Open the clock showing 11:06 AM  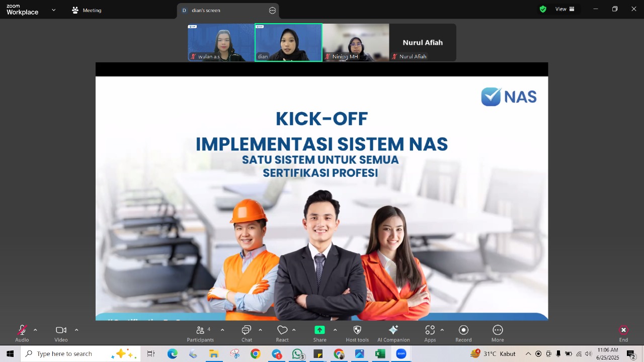click(x=608, y=354)
